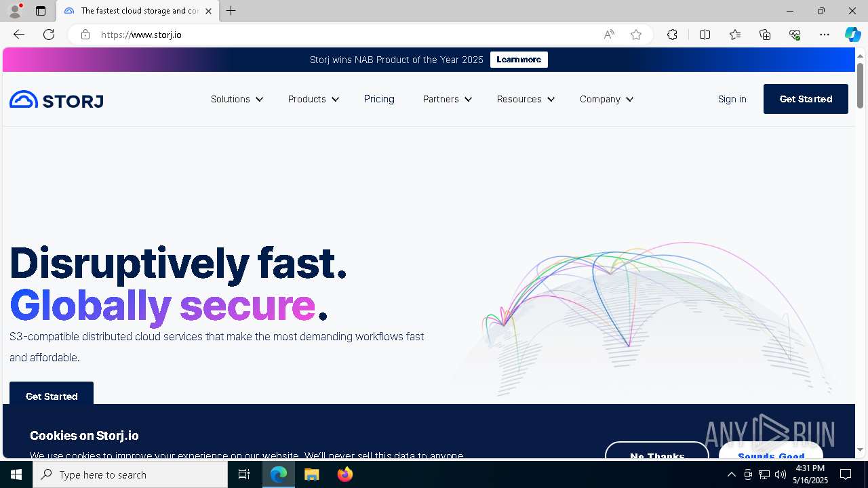
Task: Open Collections panel
Action: click(765, 35)
